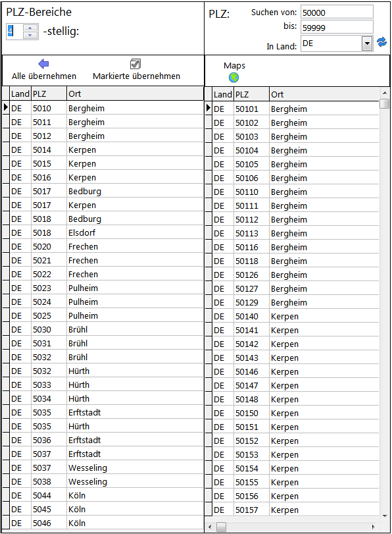This screenshot has height=534, width=392.
Task: Select the row 50140 Kerpen
Action: click(x=295, y=316)
